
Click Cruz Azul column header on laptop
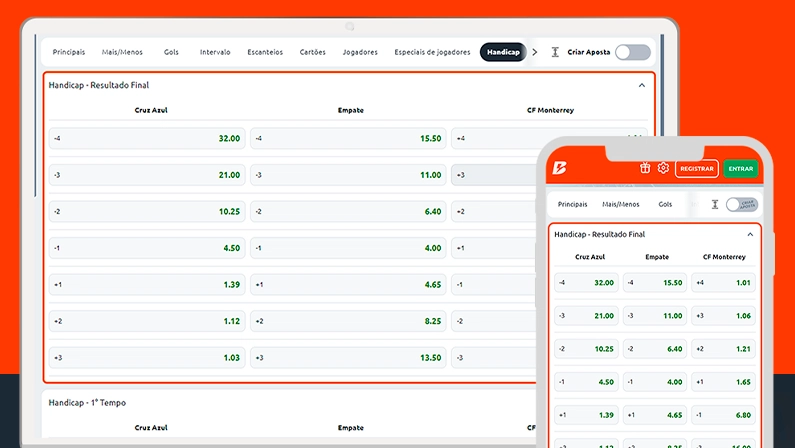click(151, 110)
